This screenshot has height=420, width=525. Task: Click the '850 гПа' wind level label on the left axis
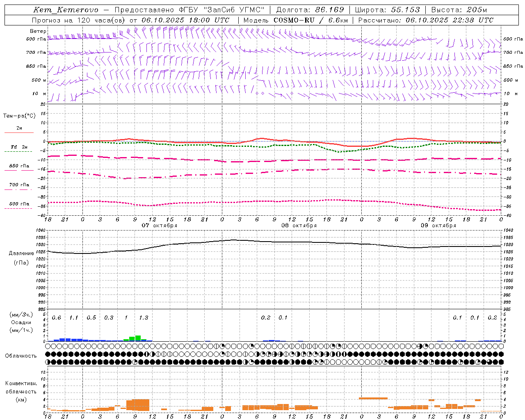pos(36,66)
